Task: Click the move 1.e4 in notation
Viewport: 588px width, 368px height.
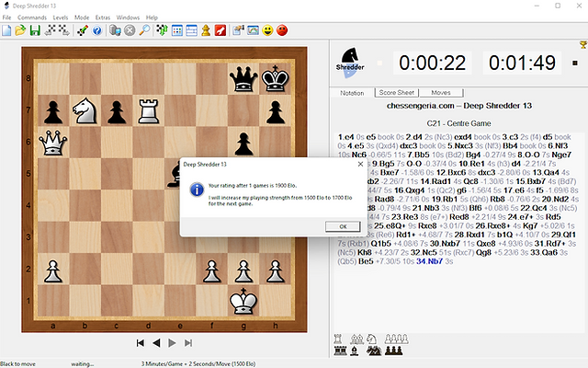Action: tap(346, 137)
